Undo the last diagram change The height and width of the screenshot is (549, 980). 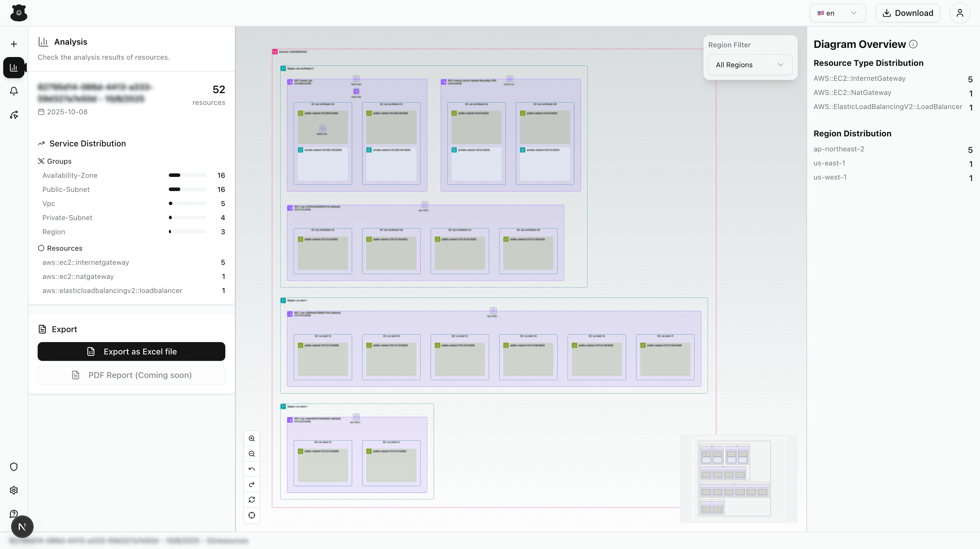pos(251,469)
